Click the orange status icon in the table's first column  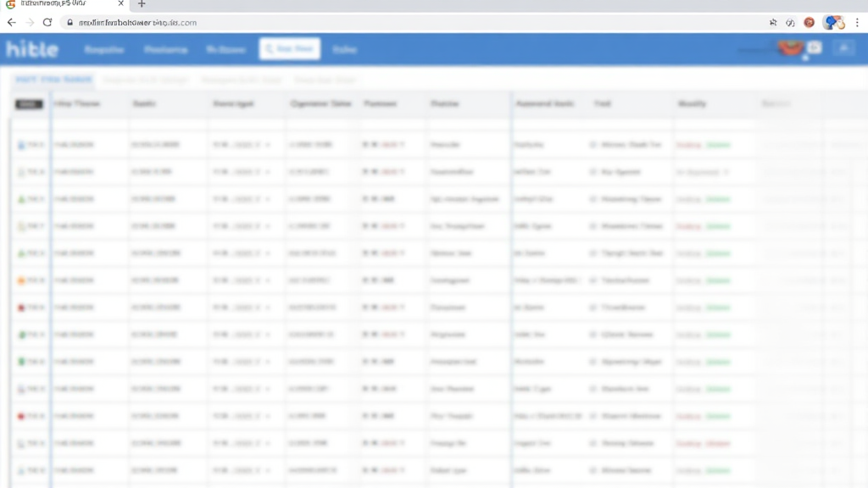coord(21,280)
